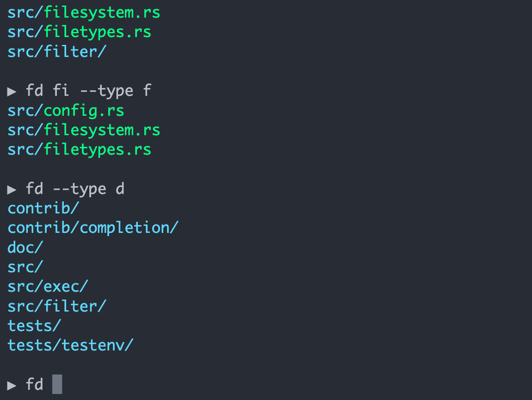532x400 pixels.
Task: Select the doc/ directory entry
Action: tap(25, 247)
